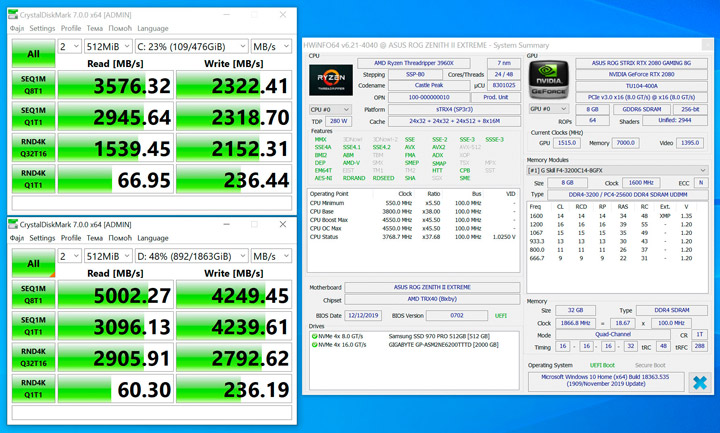This screenshot has height=433, width=720.
Task: Click the 66.95 read result
Action: (116, 179)
